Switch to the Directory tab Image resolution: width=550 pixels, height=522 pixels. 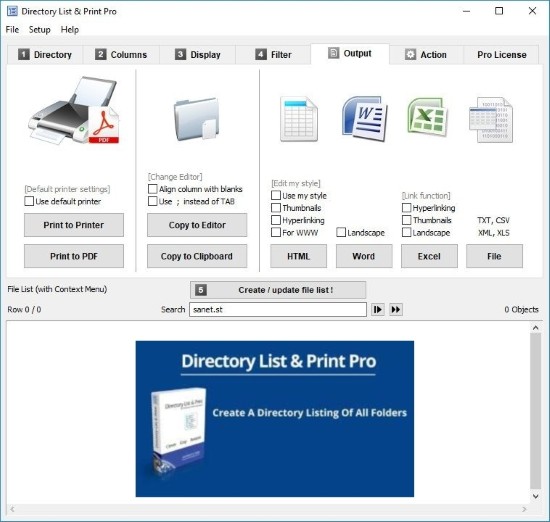(45, 55)
